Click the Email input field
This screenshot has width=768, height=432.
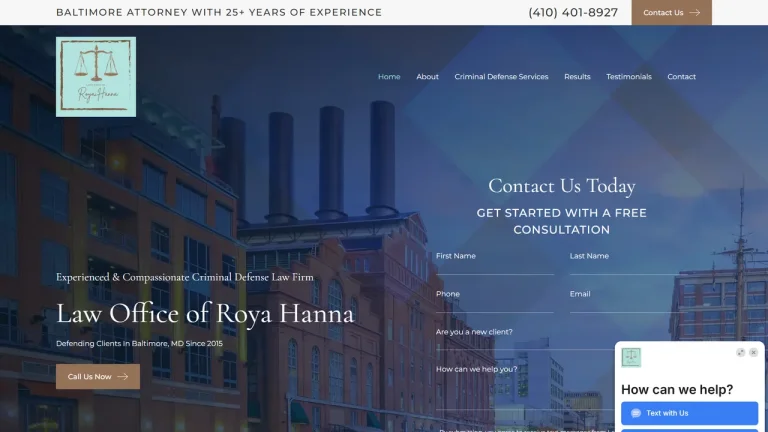tap(629, 300)
